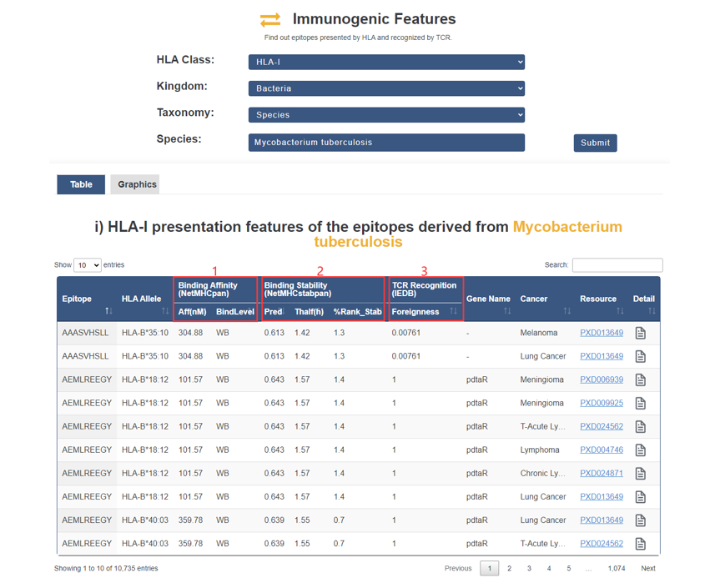710x588 pixels.
Task: Change the Show entries count dropdown
Action: click(88, 265)
